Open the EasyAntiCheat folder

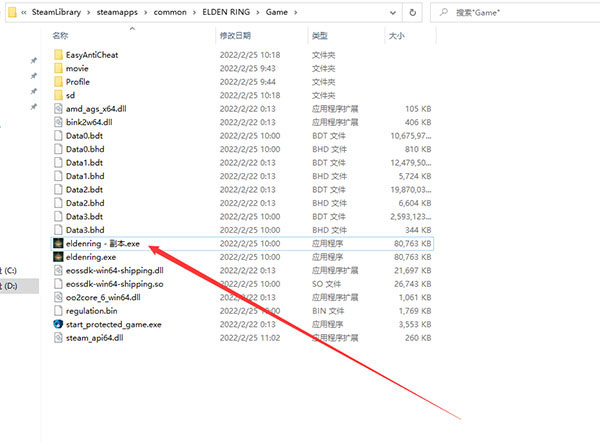[91, 55]
